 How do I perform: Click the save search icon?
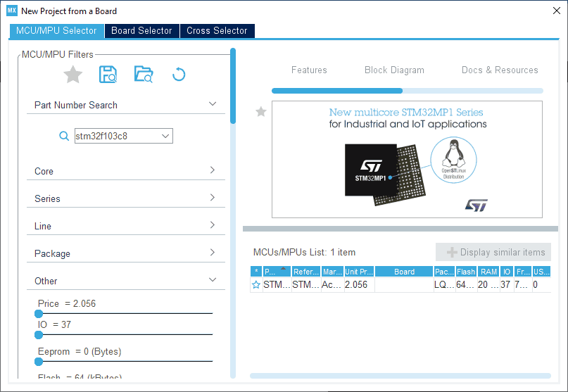108,75
